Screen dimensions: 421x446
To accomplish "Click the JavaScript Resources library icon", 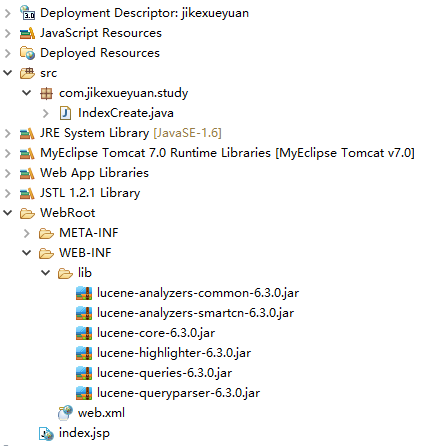I will click(27, 33).
